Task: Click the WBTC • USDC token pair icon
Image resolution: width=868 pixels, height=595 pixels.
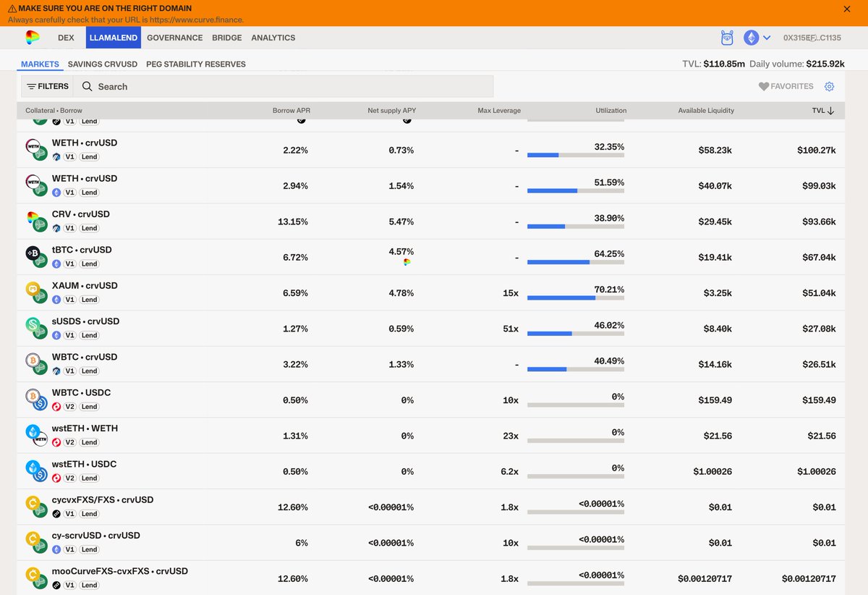Action: pos(36,400)
